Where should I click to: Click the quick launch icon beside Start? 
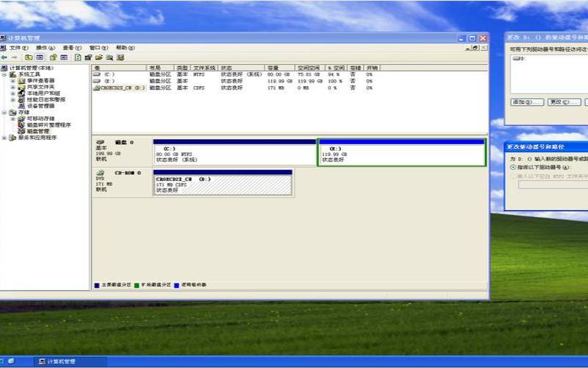11,361
